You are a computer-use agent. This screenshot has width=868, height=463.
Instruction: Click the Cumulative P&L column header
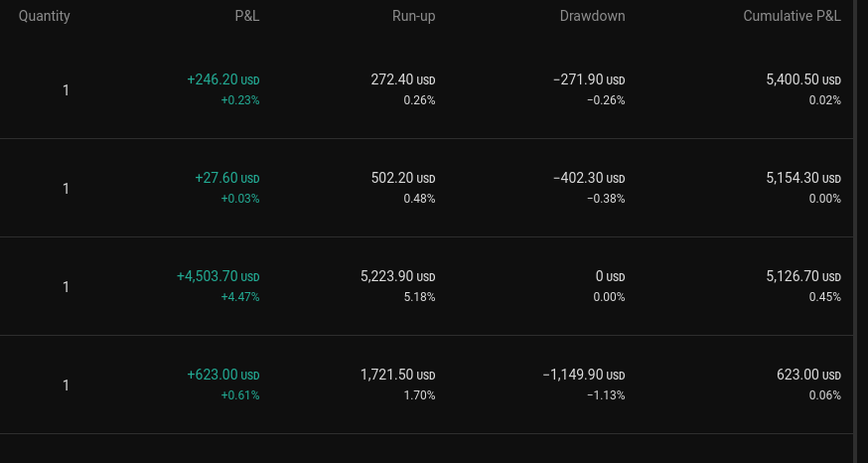(792, 16)
